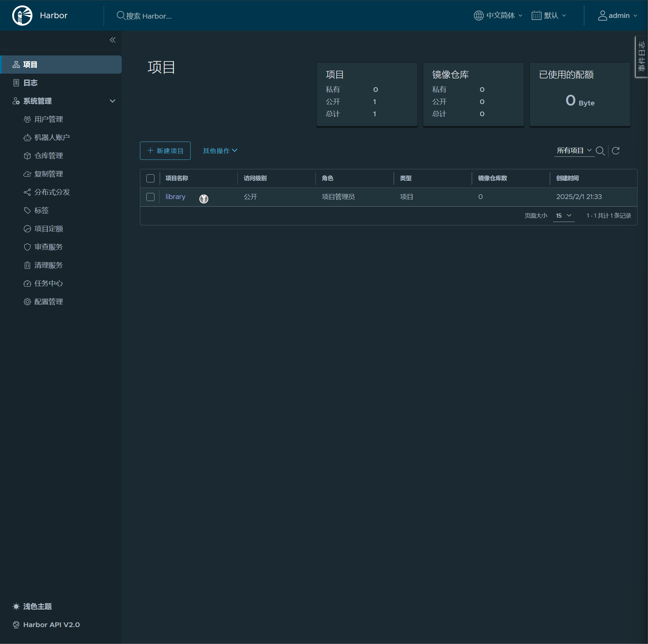
Task: Open the library project link
Action: tap(175, 197)
